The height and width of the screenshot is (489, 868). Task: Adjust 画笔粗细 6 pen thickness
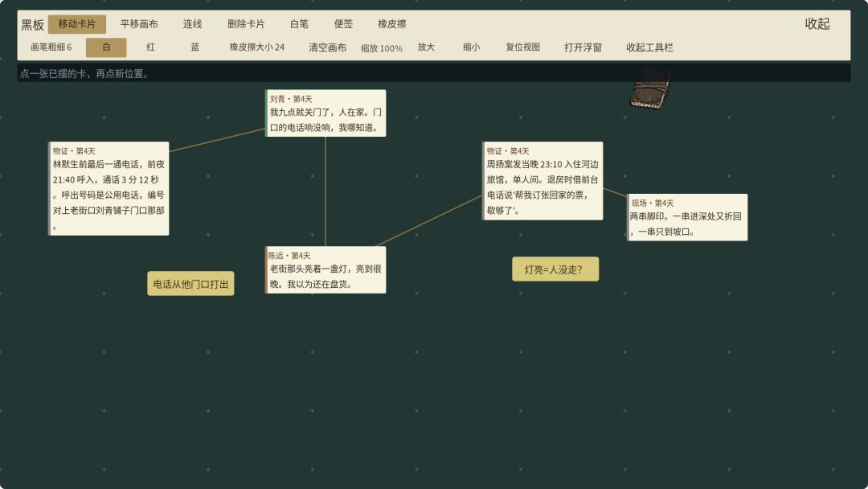click(x=51, y=47)
